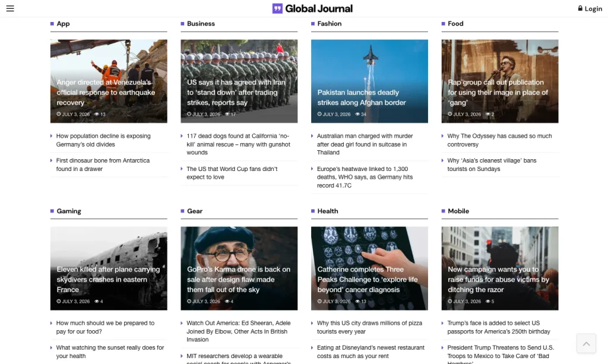Read 'Why The Odyssey has caused so much controversy'

click(x=499, y=140)
